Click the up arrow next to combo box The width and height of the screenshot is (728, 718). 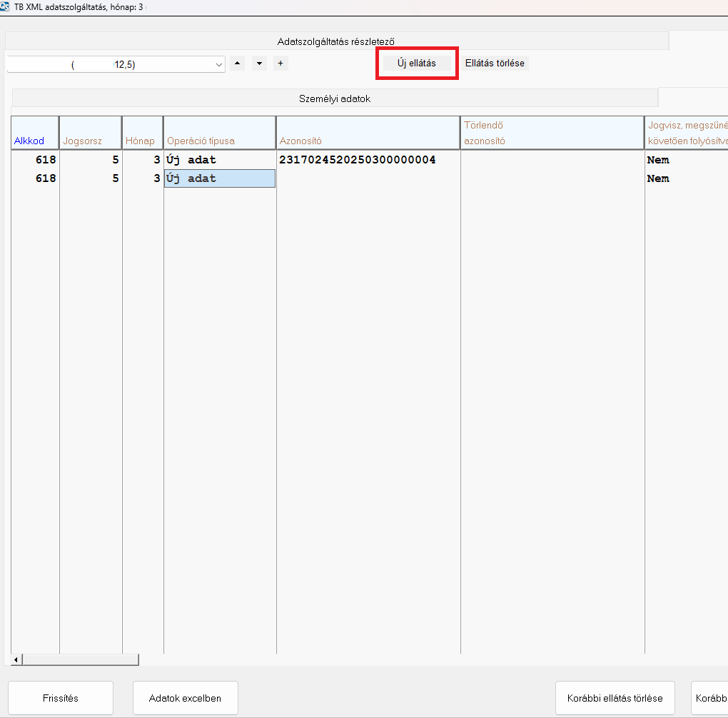coord(238,64)
